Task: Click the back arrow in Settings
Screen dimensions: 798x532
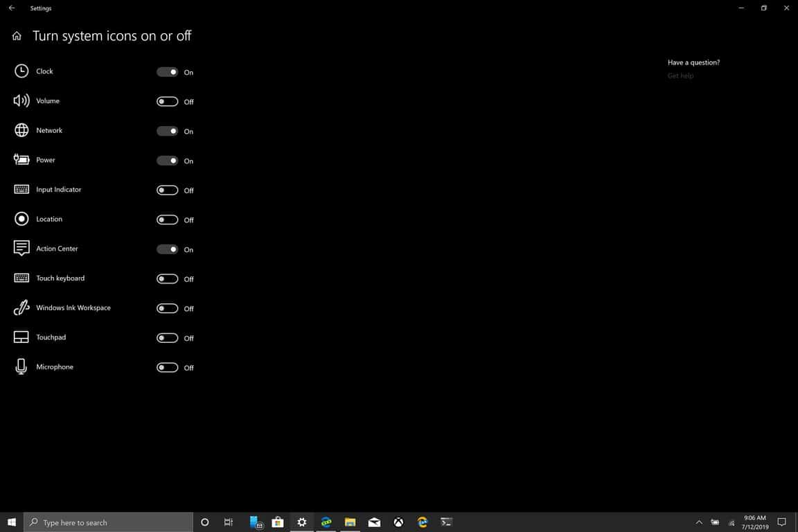Action: (x=11, y=8)
